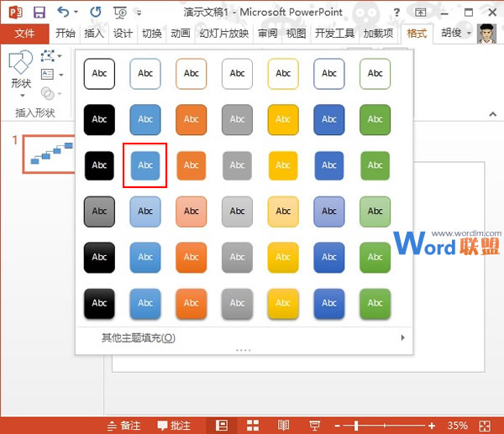Switch to the 插入 ribbon tab
The height and width of the screenshot is (434, 504).
(x=94, y=34)
